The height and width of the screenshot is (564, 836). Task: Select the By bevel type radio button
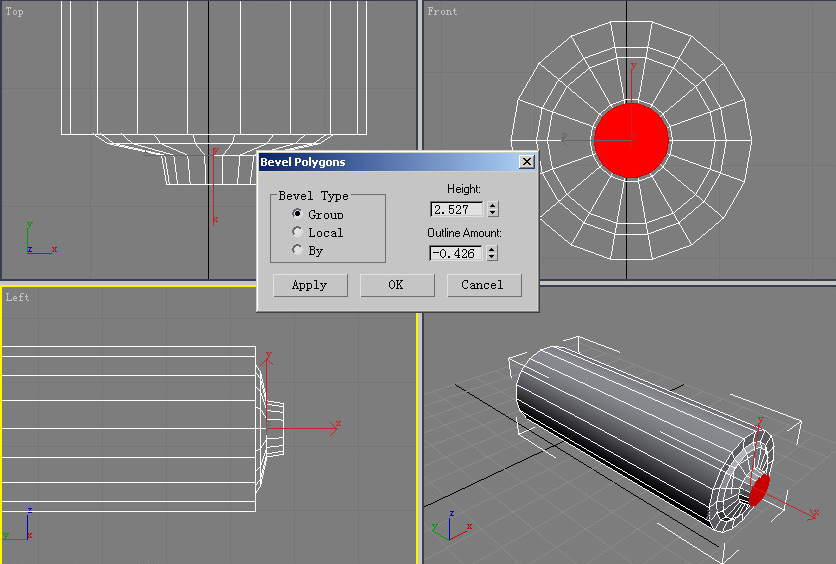[297, 250]
